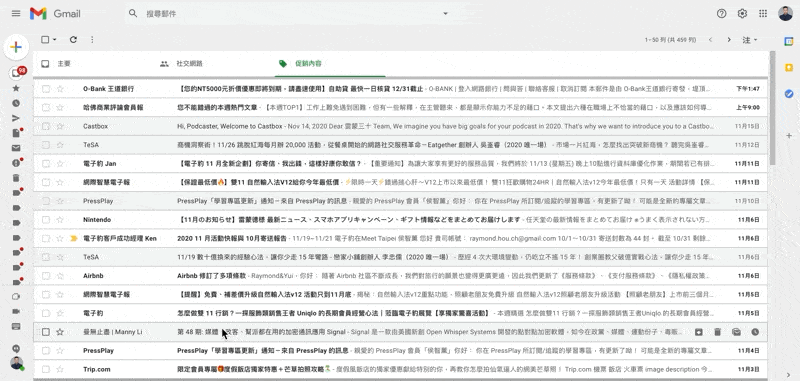Click the plus icon to get add-ons
The height and width of the screenshot is (381, 800).
click(x=789, y=136)
